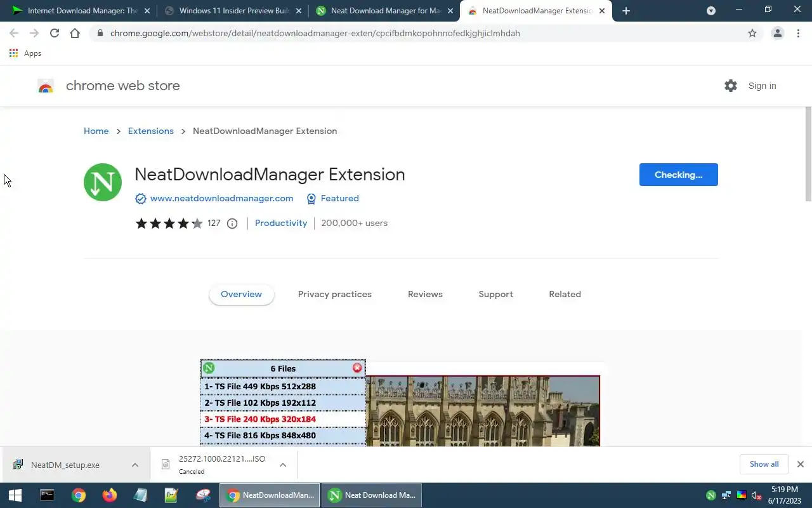Click the verified publisher badge icon
The height and width of the screenshot is (508, 812).
click(x=141, y=199)
